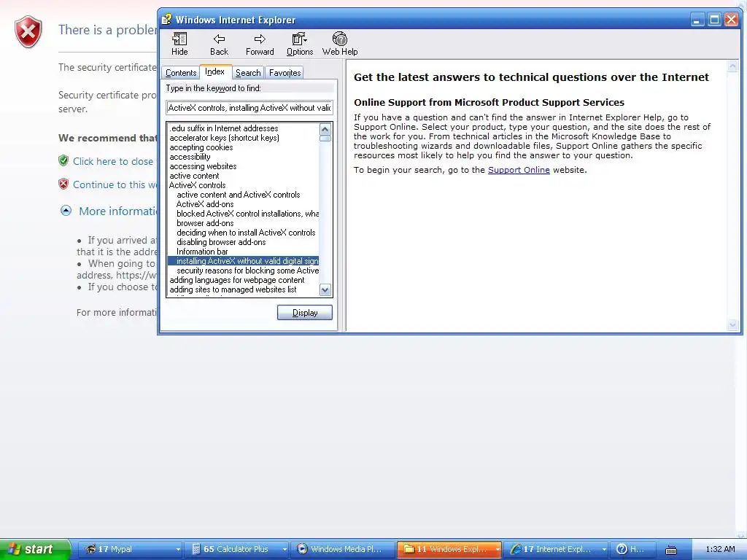This screenshot has height=560, width=747.
Task: Hide the help navigation pane
Action: 179,44
